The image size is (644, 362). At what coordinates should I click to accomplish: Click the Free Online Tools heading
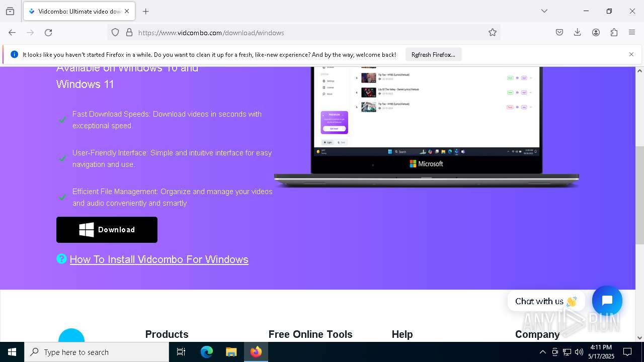(310, 334)
